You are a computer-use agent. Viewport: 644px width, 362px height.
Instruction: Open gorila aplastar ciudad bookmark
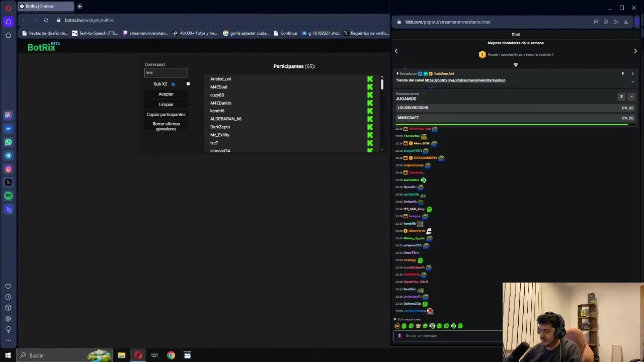(x=246, y=33)
